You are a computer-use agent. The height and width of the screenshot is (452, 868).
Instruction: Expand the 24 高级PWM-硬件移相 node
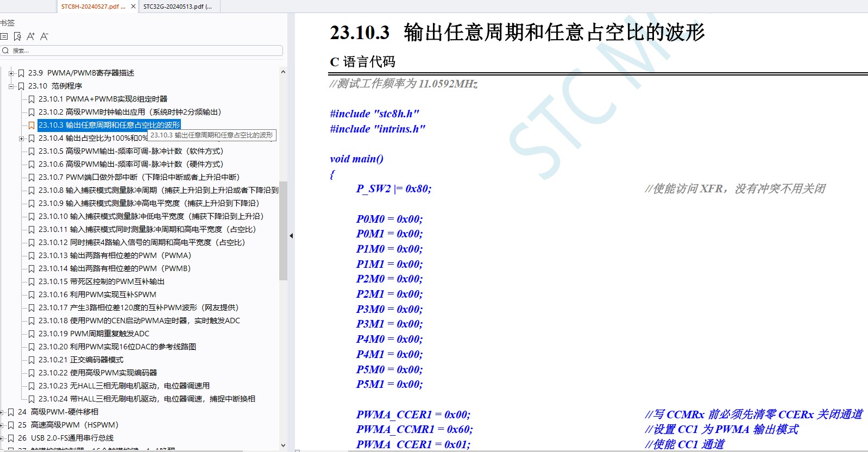pos(2,412)
